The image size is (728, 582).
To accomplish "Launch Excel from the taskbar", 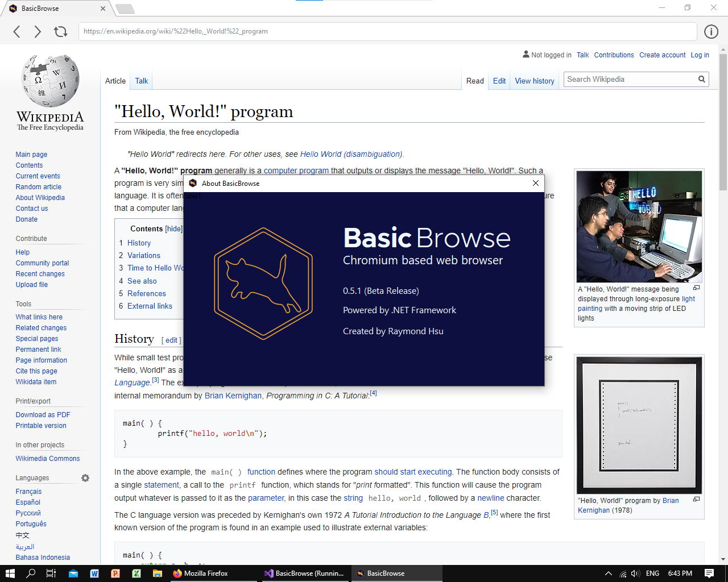I will [x=136, y=573].
